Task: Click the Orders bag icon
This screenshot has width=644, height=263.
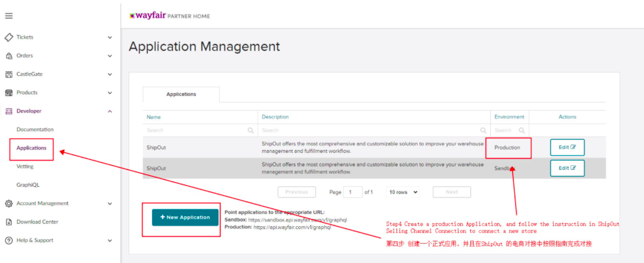Action: (9, 56)
